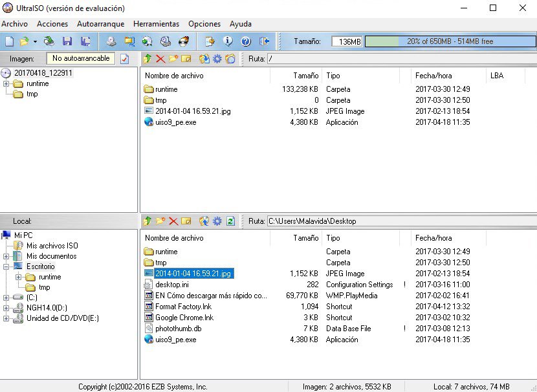Viewport: 537px width, 392px height.
Task: Click the Exit door icon
Action: pyautogui.click(x=264, y=41)
